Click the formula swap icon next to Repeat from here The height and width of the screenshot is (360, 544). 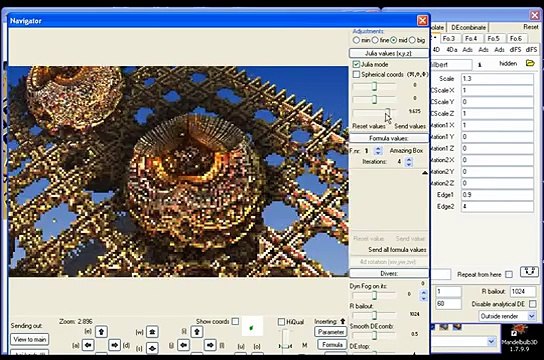tap(529, 272)
